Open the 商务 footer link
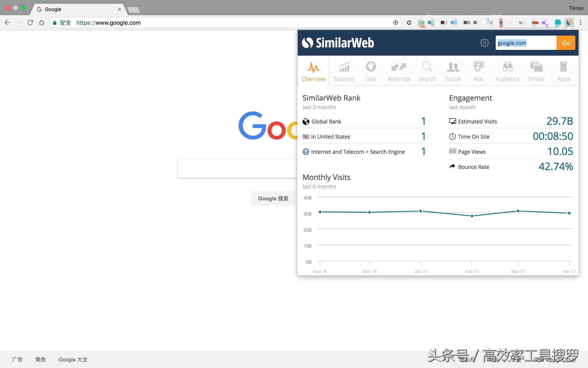The height and width of the screenshot is (368, 588). coord(41,359)
